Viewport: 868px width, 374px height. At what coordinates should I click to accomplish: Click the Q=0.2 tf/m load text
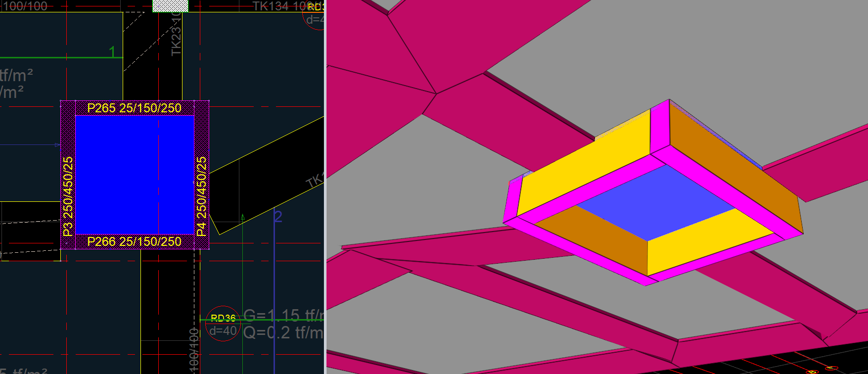click(283, 332)
